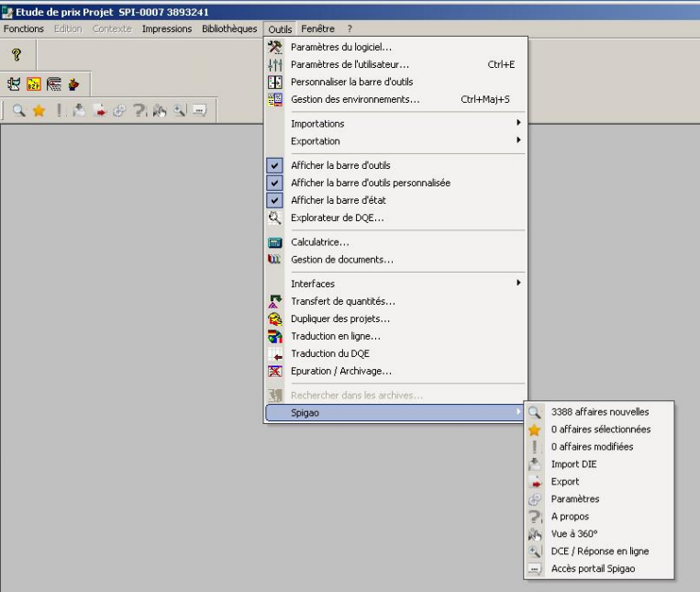Expand the Interfaces submenu
Viewport: 700px width, 592px height.
point(394,284)
